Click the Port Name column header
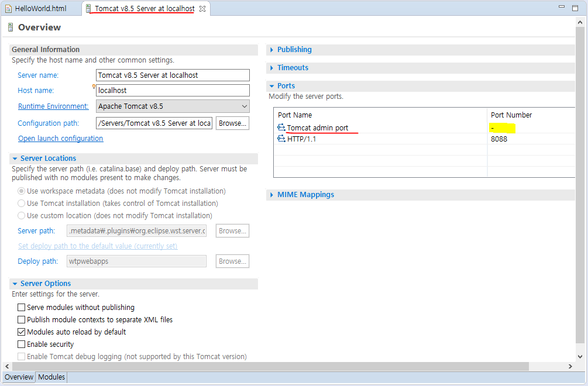The width and height of the screenshot is (588, 386). 381,115
